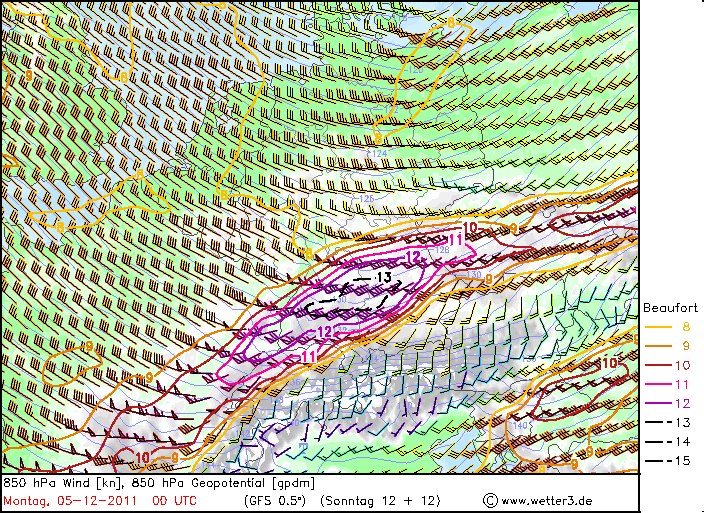Click the pink Beaufort 11 legend line
704x513 pixels.
click(658, 385)
